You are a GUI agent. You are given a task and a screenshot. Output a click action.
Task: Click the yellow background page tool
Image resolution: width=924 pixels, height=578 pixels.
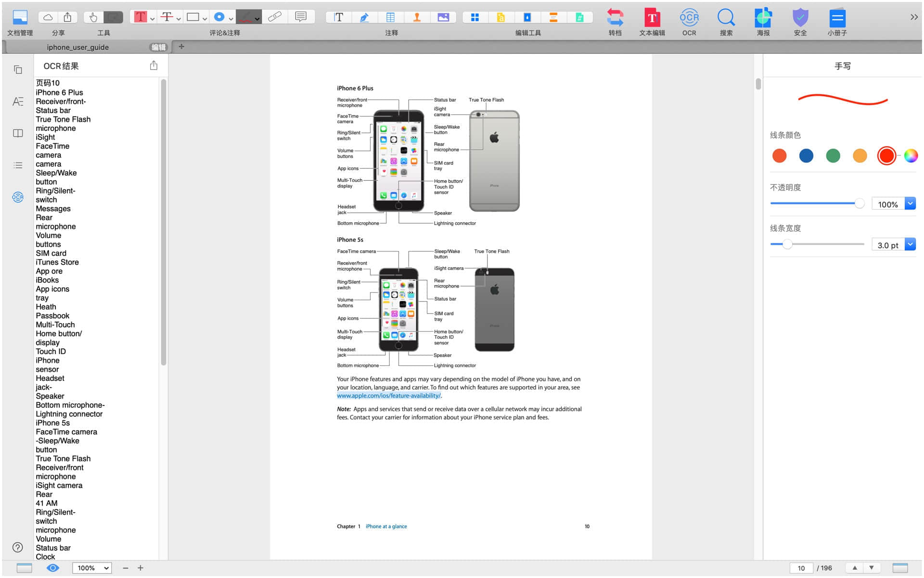501,17
